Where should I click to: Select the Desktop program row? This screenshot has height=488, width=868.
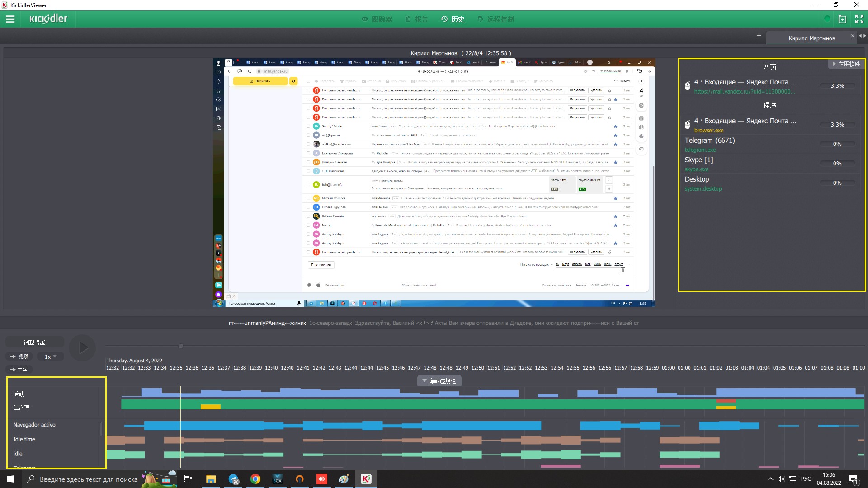[771, 183]
